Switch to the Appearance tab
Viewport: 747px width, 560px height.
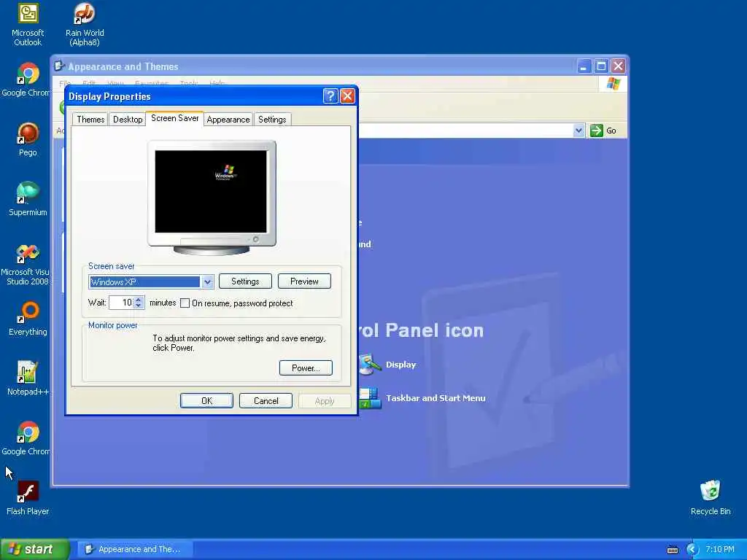228,120
